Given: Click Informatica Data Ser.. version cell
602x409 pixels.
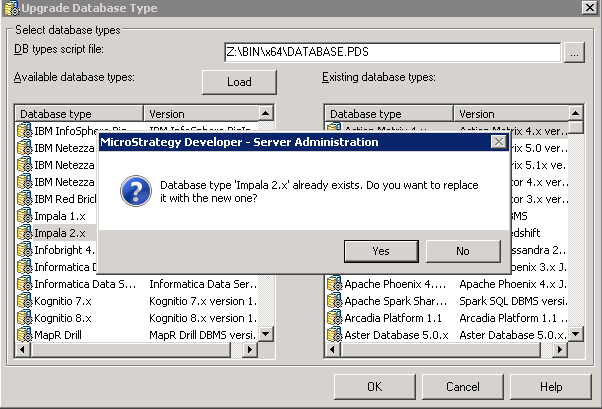Looking at the screenshot, I should (x=203, y=284).
